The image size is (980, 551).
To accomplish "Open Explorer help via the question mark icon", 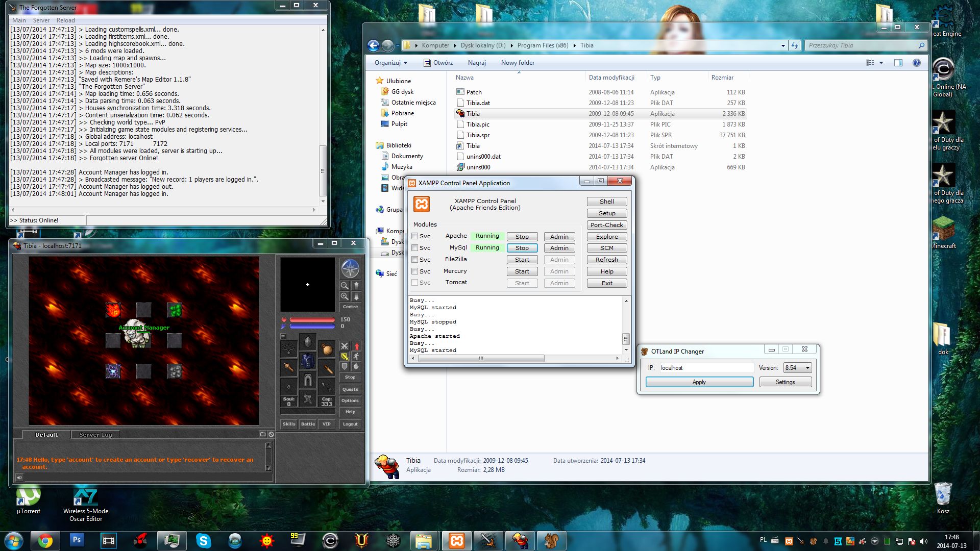I will 917,63.
